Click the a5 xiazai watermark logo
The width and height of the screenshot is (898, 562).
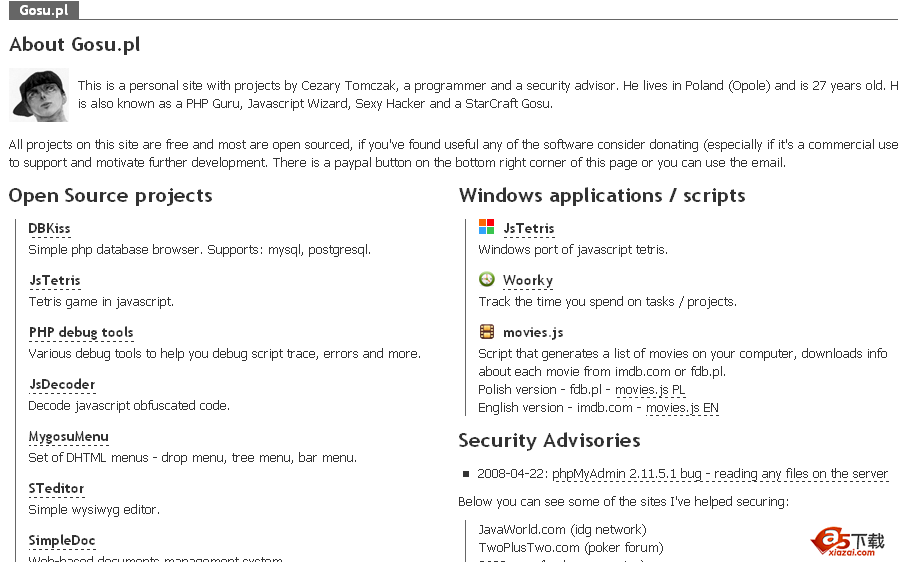tap(848, 541)
